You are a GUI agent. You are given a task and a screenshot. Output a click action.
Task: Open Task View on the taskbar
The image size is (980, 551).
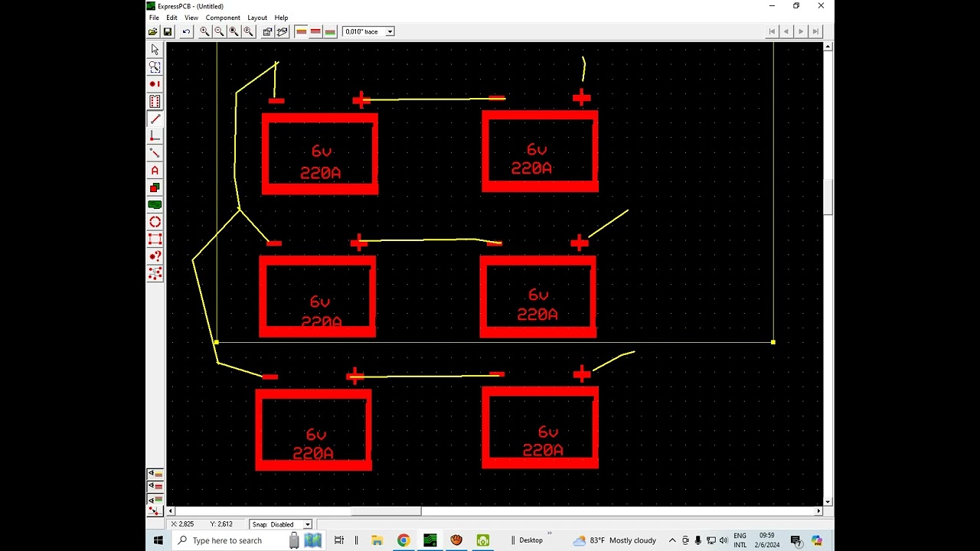click(339, 540)
